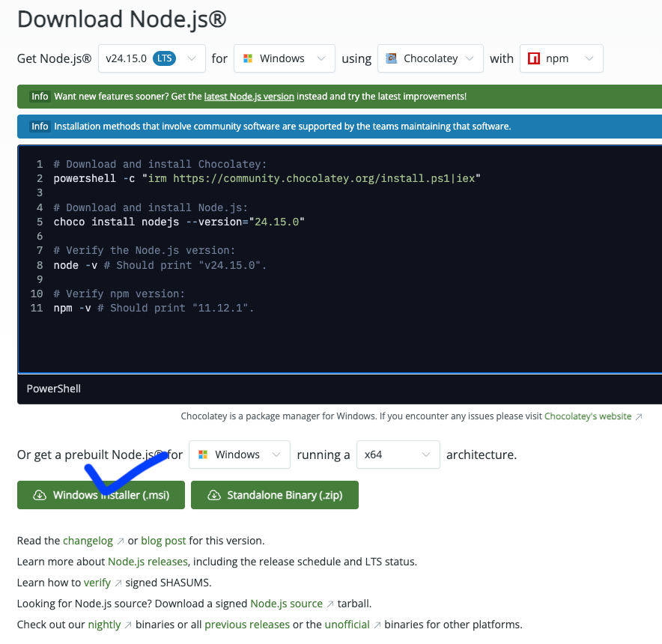The width and height of the screenshot is (662, 644).
Task: Open the unofficial binaries link
Action: (347, 625)
